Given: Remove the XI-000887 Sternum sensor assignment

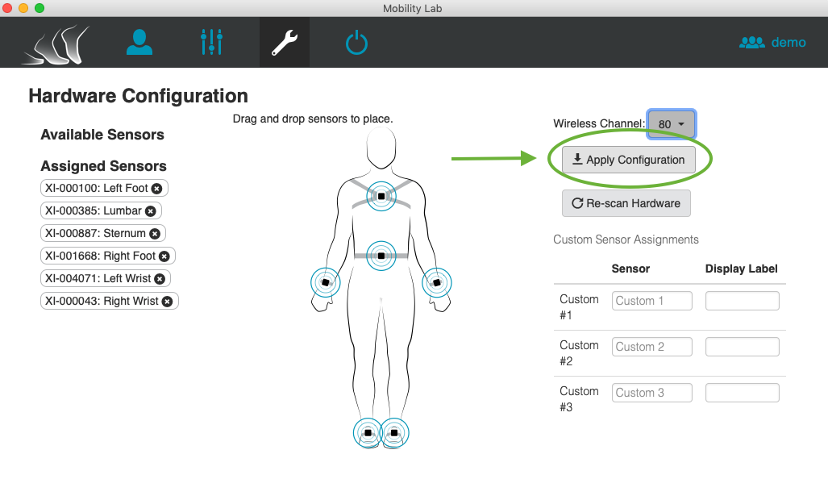Looking at the screenshot, I should click(x=155, y=234).
